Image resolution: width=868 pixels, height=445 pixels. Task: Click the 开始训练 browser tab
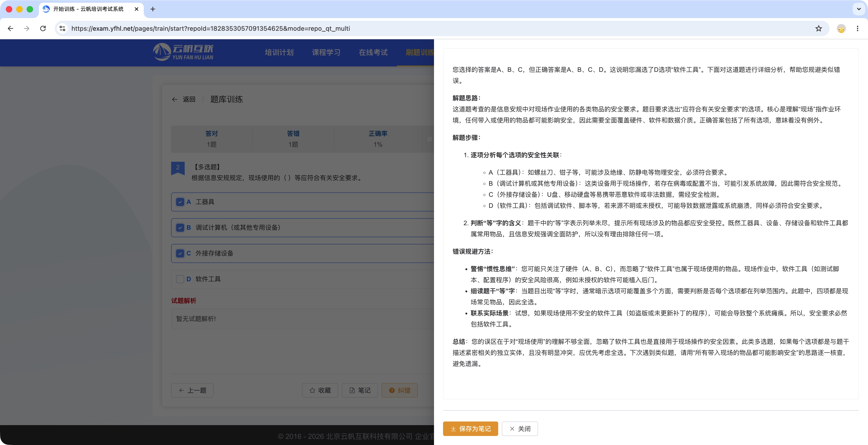91,9
